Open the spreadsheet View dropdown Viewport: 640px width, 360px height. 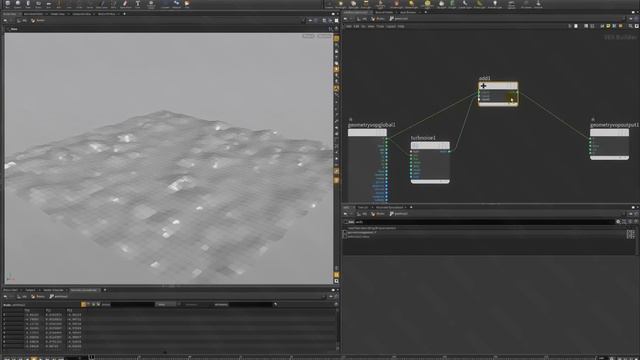166,304
